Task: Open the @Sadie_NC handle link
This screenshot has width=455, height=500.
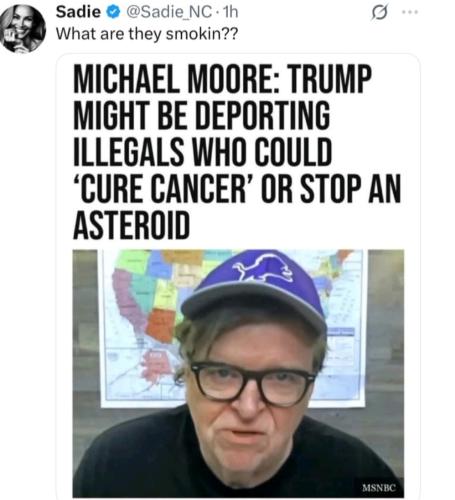Action: pos(169,13)
